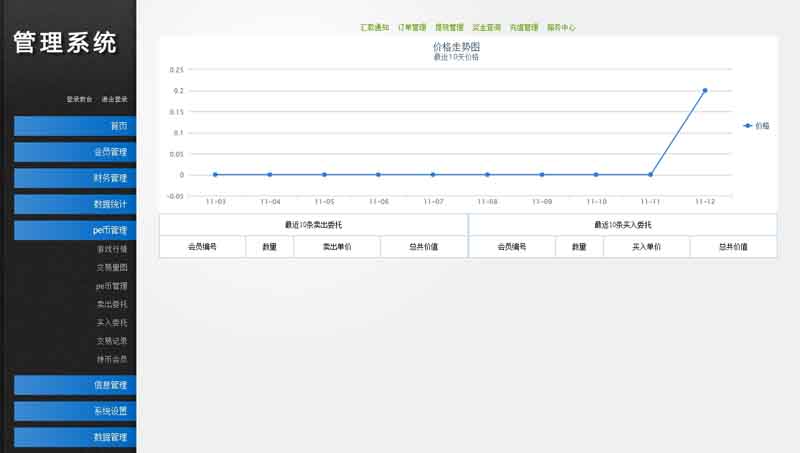Image resolution: width=800 pixels, height=453 pixels.
Task: Click the 11-03 data point on chart
Action: [215, 174]
